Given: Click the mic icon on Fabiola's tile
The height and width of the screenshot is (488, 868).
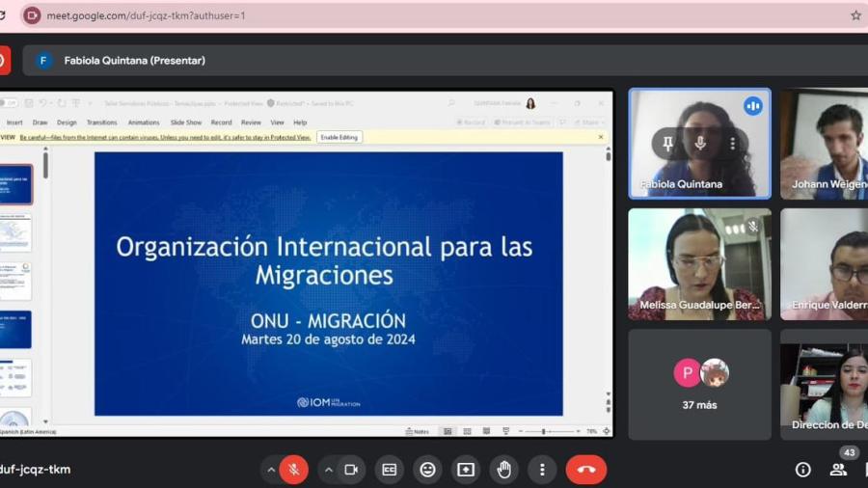Looking at the screenshot, I should (x=700, y=144).
